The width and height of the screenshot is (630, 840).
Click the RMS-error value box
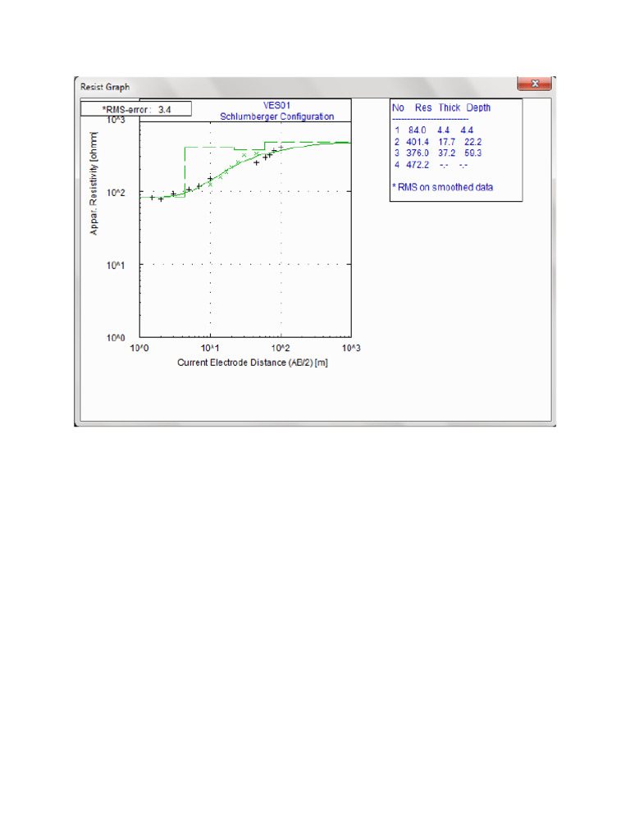(136, 109)
